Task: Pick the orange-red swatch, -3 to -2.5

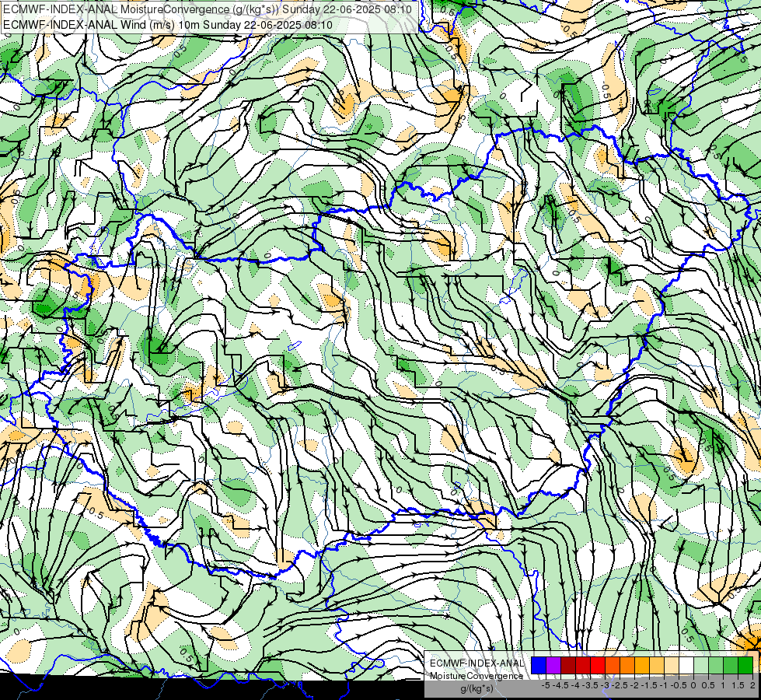Action: coord(613,666)
